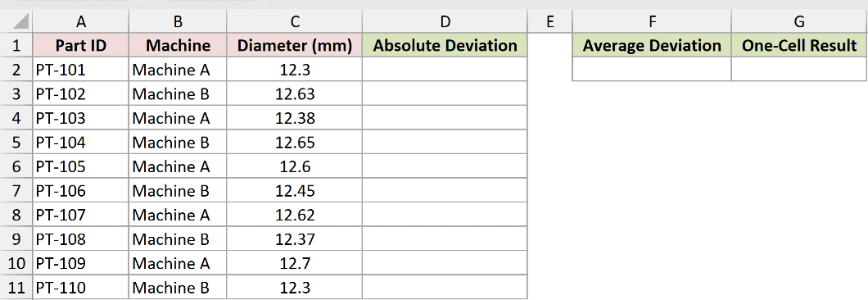Select cell containing PT-101
The height and width of the screenshot is (300, 868).
click(x=81, y=70)
